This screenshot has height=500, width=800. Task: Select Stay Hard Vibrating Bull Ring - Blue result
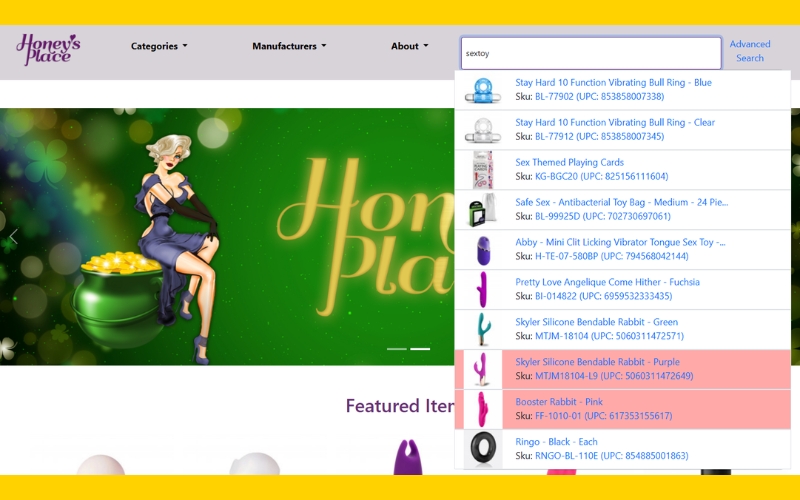[x=622, y=90]
